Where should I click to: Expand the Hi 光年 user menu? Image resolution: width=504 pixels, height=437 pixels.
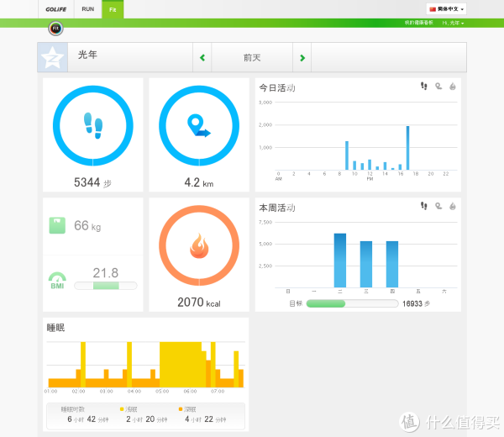click(x=453, y=24)
